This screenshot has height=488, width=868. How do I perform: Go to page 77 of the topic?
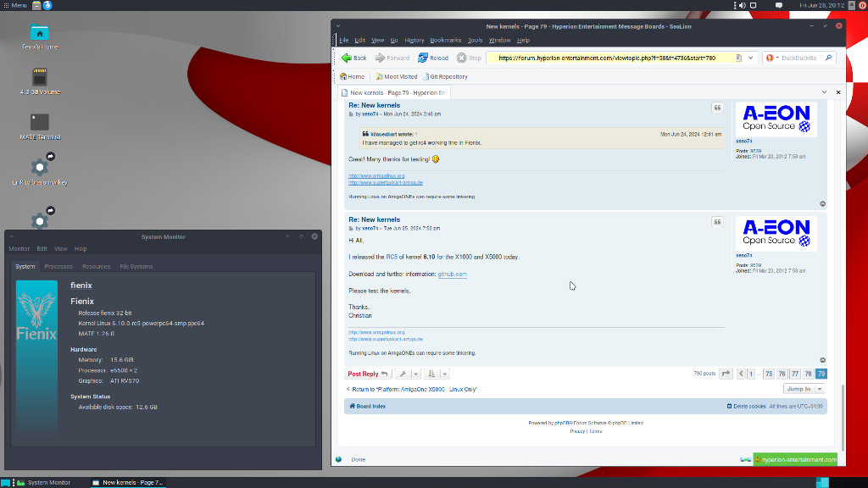(795, 374)
